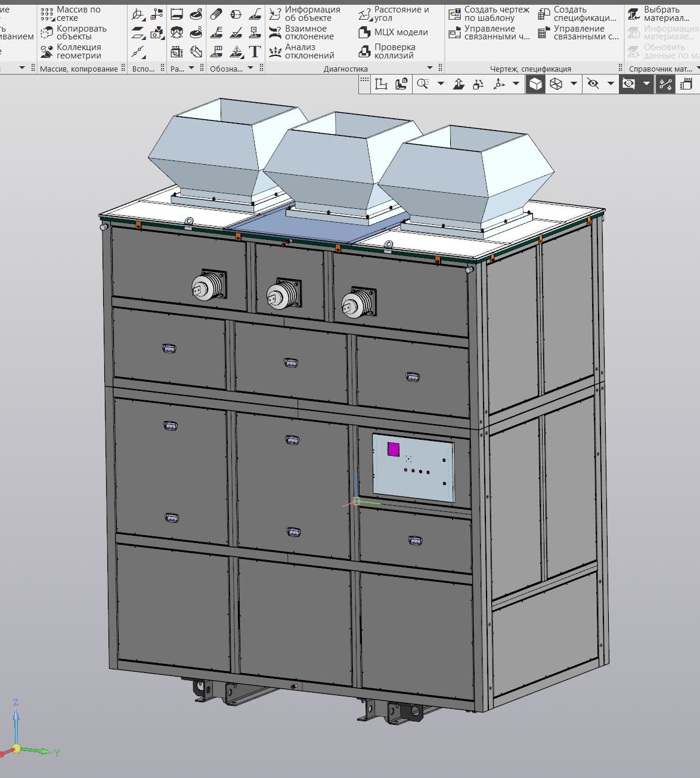Expand the Обозна... panel dropdown arrow
Screen dimensions: 700x778
point(251,69)
